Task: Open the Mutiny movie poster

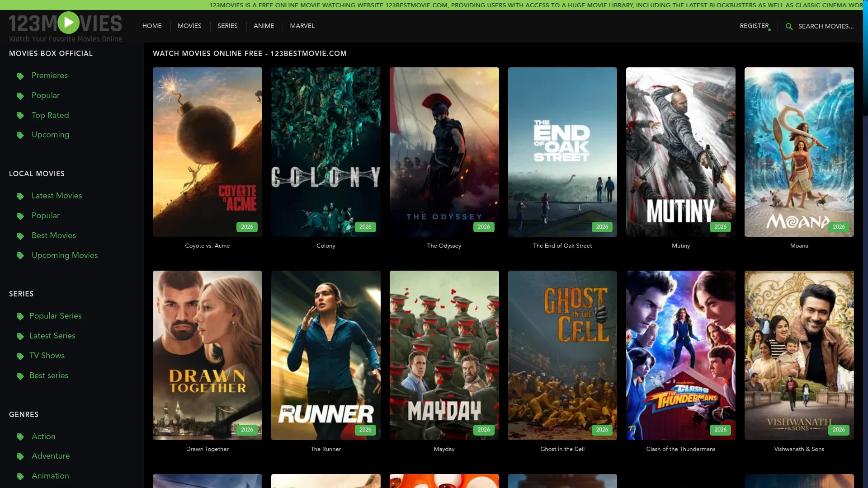Action: (681, 152)
